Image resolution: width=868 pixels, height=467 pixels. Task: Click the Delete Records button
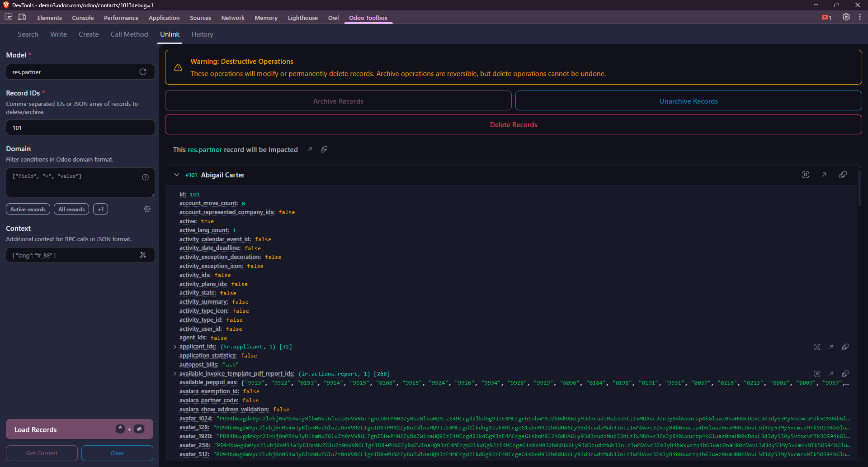514,124
